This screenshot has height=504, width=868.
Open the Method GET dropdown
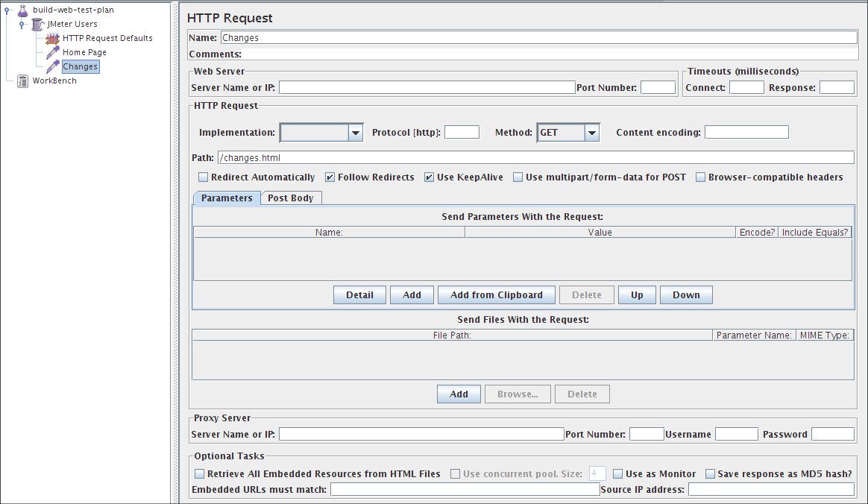coord(592,133)
